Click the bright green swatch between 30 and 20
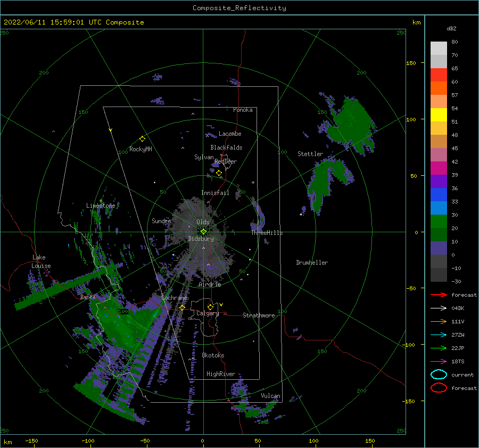Viewport: 479px width, 448px height. tap(439, 222)
